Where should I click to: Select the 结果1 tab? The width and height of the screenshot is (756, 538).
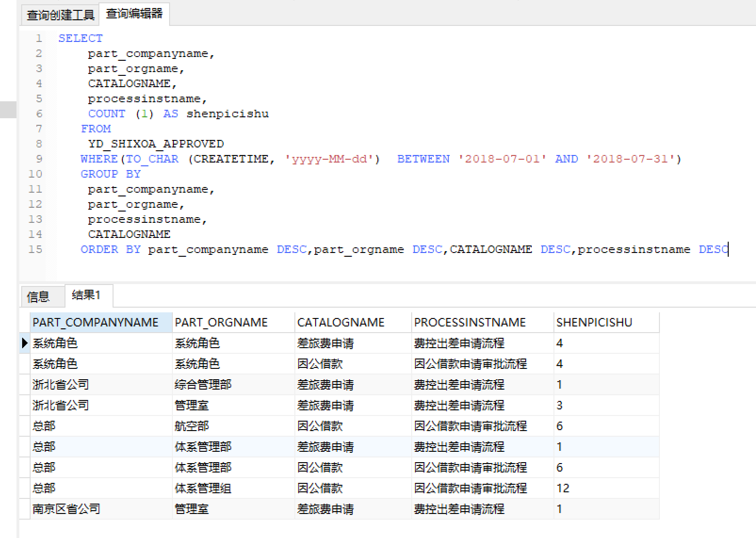click(x=86, y=295)
